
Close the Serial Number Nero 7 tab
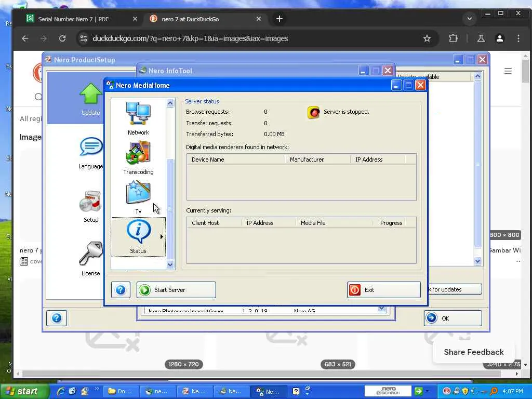[x=135, y=19]
